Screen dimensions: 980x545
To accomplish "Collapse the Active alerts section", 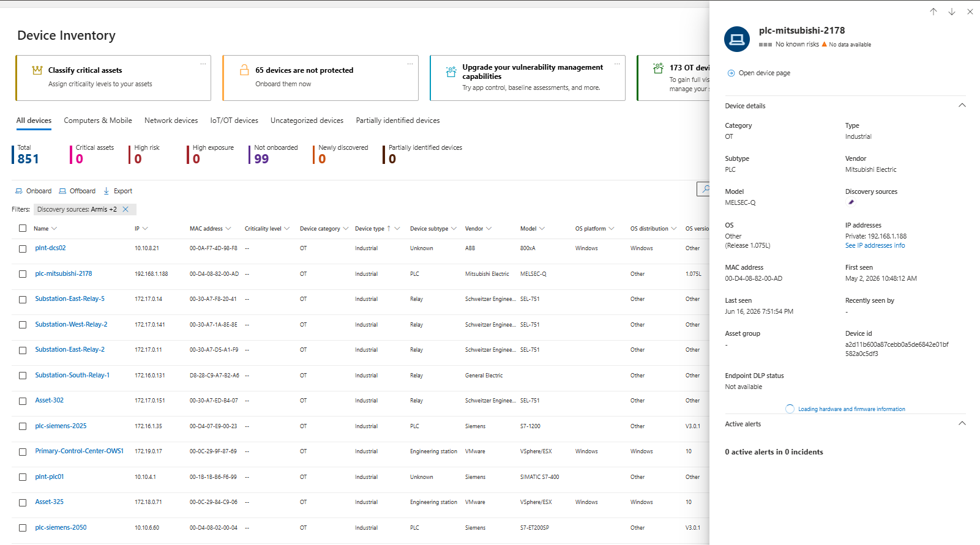I will (x=962, y=423).
